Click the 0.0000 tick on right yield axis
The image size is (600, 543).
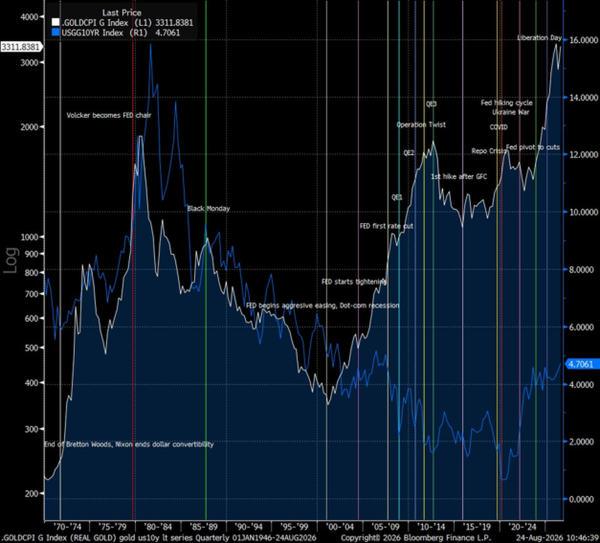coord(584,499)
